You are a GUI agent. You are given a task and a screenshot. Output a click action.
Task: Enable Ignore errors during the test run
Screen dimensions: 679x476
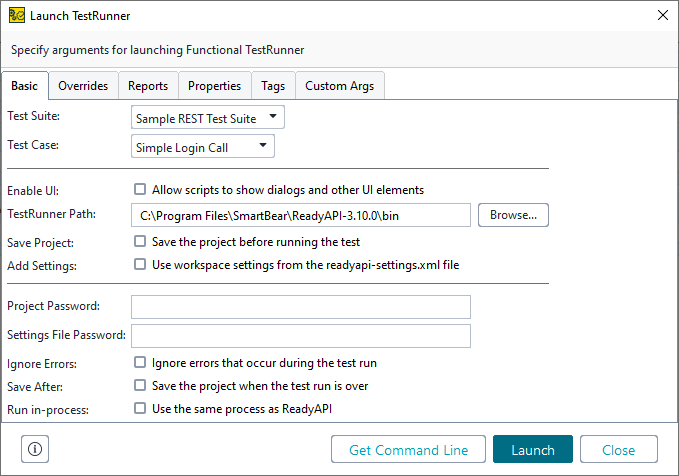(140, 362)
